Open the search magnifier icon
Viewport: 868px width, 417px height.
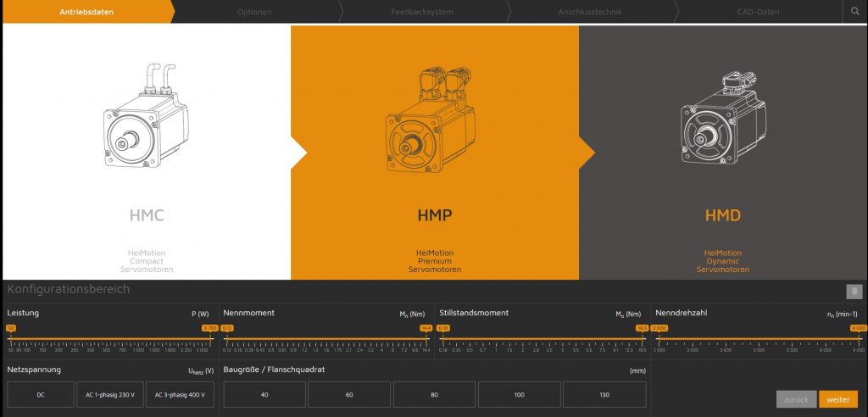coord(854,12)
